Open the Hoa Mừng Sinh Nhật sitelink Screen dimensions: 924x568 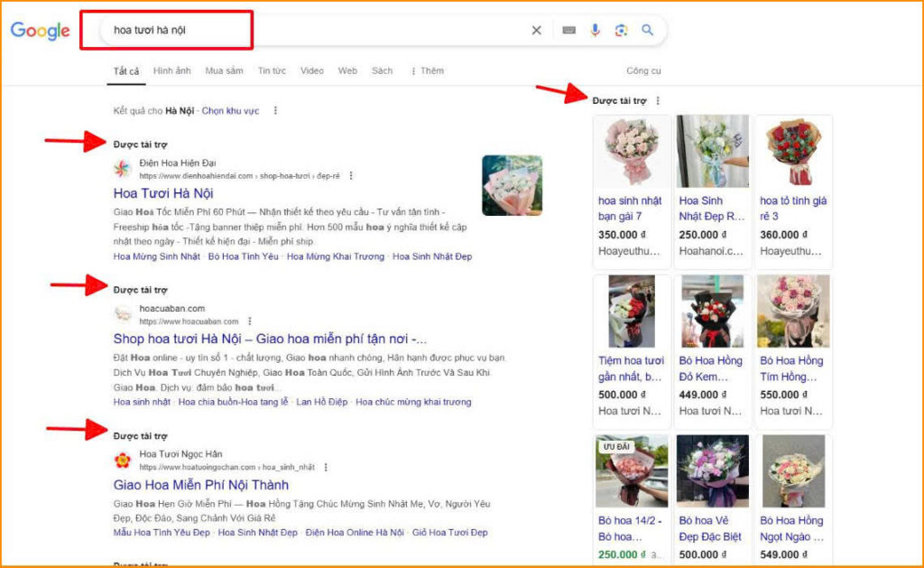point(157,256)
